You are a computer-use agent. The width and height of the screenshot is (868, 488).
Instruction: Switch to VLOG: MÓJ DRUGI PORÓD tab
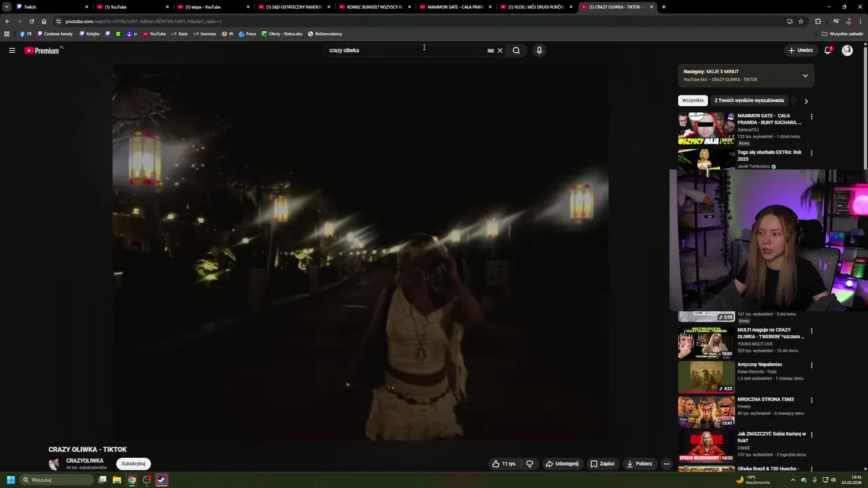point(535,7)
